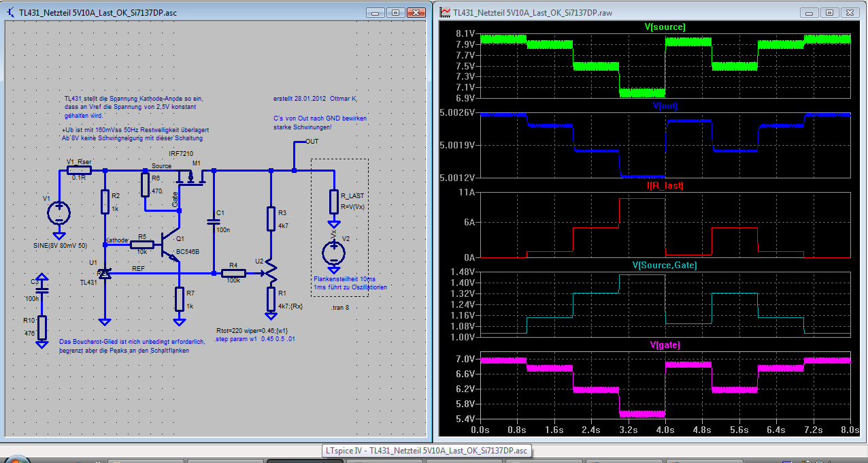Image resolution: width=868 pixels, height=463 pixels.
Task: Click the '0.0s' time axis label
Action: [480, 430]
